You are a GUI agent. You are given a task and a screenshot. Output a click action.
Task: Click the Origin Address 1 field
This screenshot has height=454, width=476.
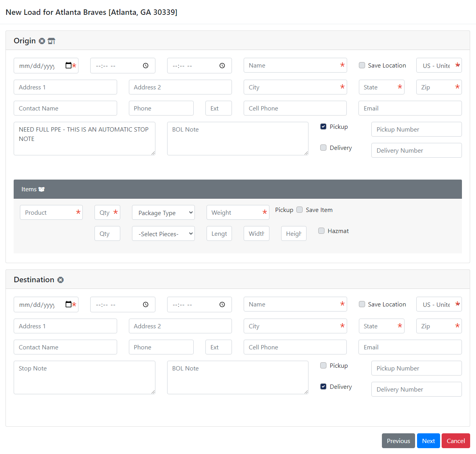65,87
